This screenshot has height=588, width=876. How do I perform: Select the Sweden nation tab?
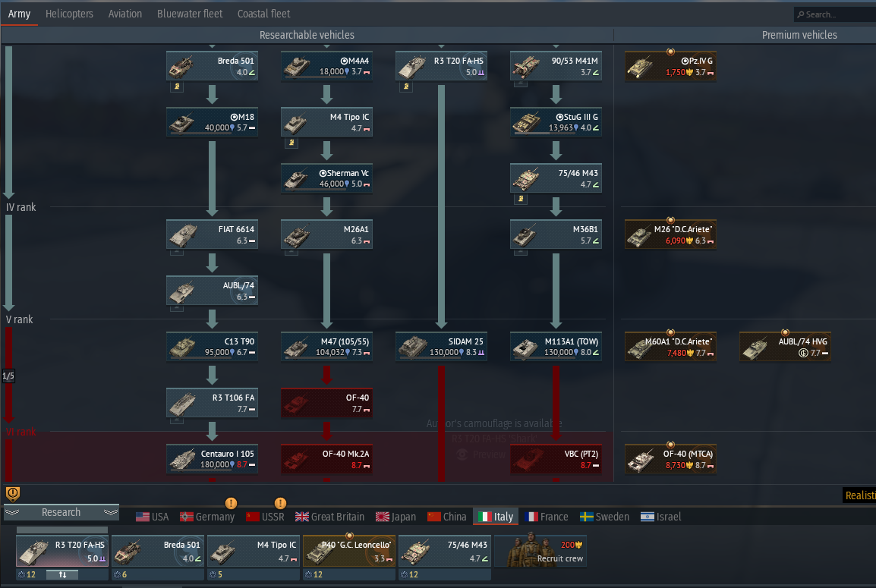pos(604,517)
